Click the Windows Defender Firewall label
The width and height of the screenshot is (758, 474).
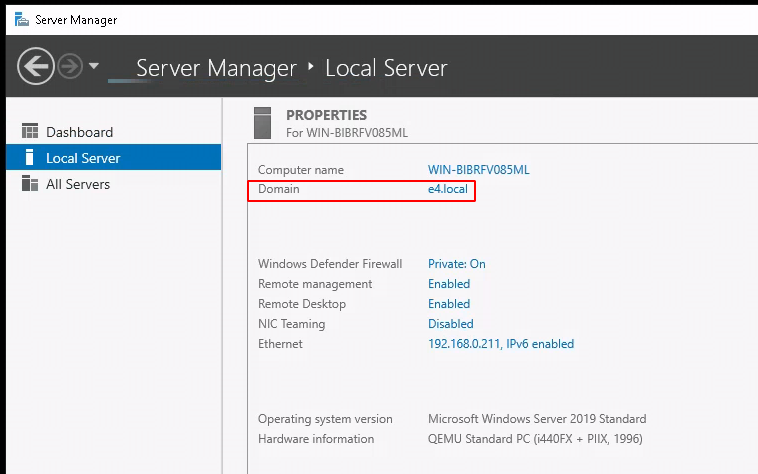[330, 264]
